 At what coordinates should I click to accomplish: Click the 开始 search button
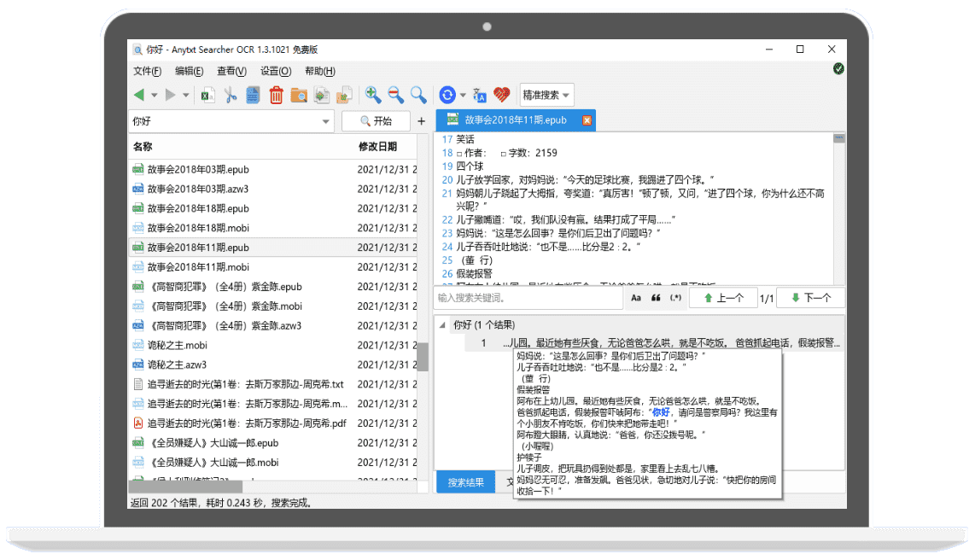coord(377,121)
